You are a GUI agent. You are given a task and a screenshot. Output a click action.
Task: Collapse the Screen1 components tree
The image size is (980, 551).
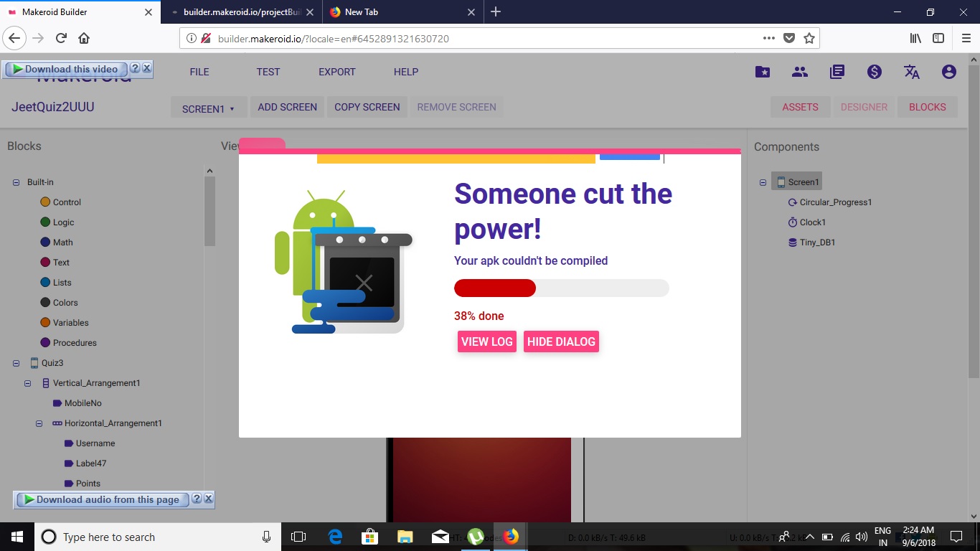coord(762,182)
